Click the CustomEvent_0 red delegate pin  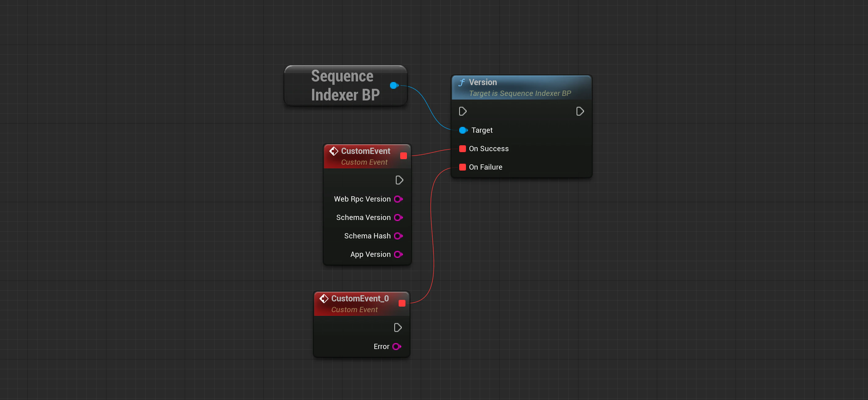coord(402,303)
